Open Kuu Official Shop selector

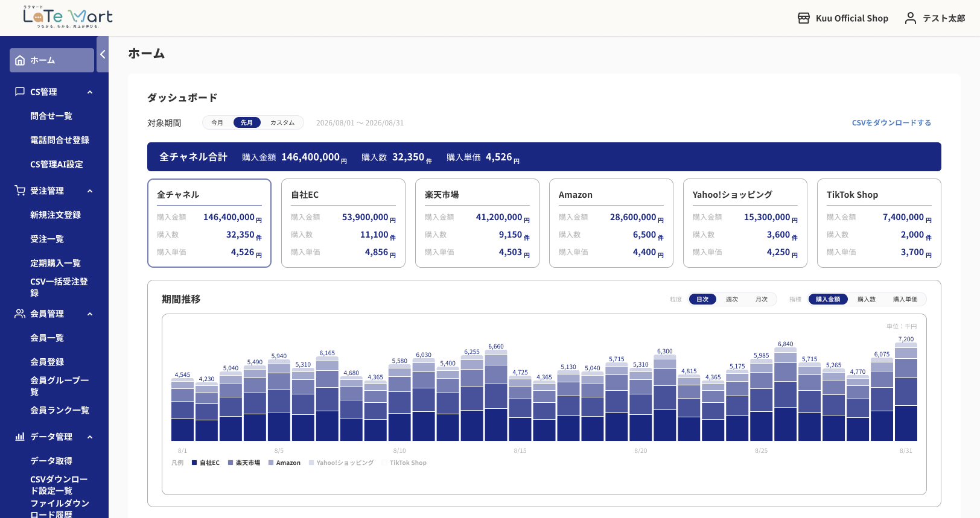pyautogui.click(x=843, y=18)
